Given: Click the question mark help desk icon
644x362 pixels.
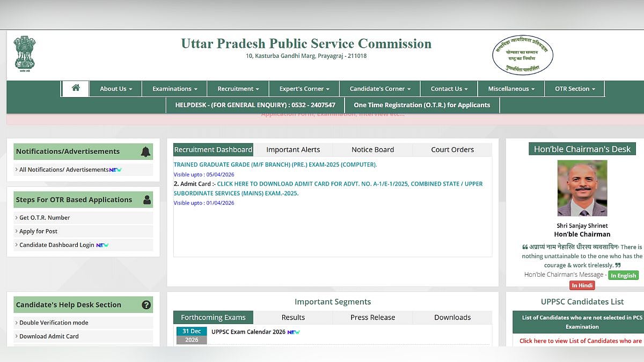Looking at the screenshot, I should coord(146,305).
